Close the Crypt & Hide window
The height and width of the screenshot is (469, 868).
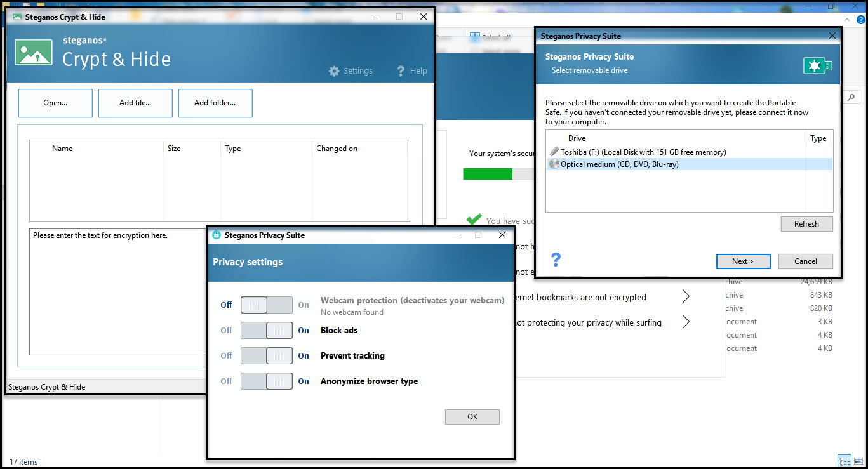tap(424, 17)
